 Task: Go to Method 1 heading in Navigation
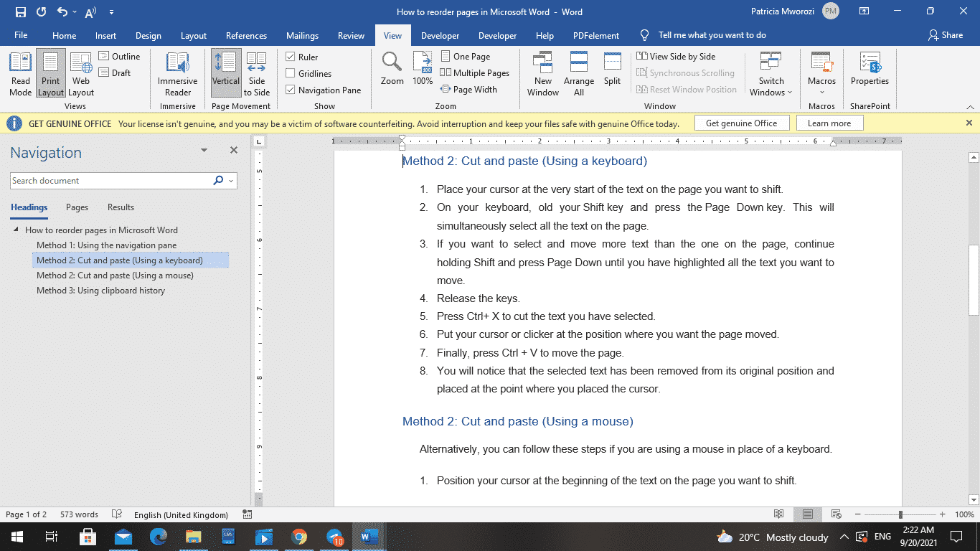point(106,245)
